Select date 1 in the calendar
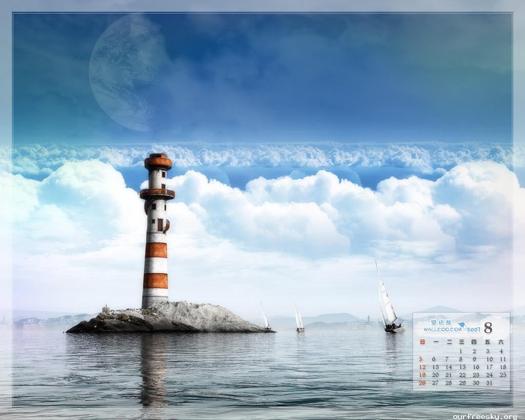This screenshot has width=525, height=420. pyautogui.click(x=462, y=351)
